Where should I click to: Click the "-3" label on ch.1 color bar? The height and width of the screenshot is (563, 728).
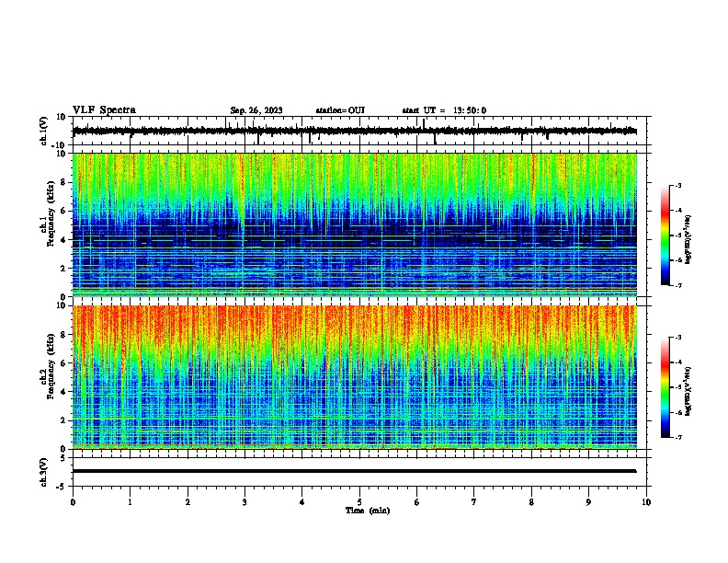click(x=677, y=185)
